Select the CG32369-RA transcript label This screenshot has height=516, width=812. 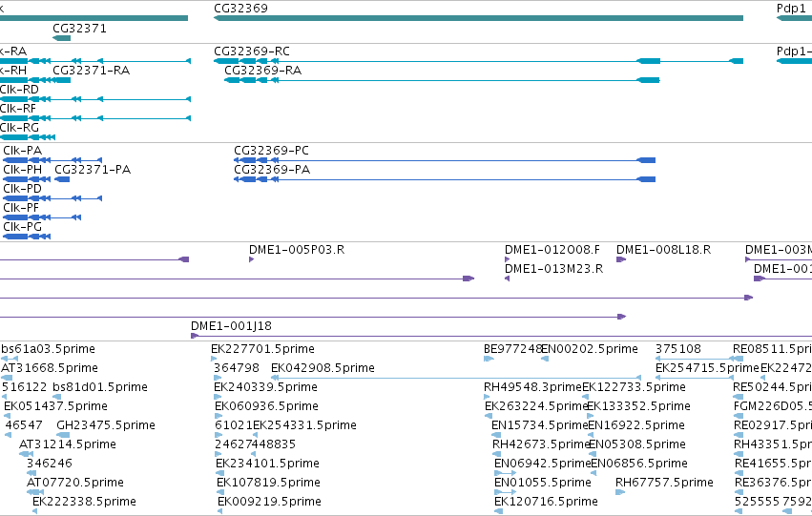pyautogui.click(x=262, y=70)
